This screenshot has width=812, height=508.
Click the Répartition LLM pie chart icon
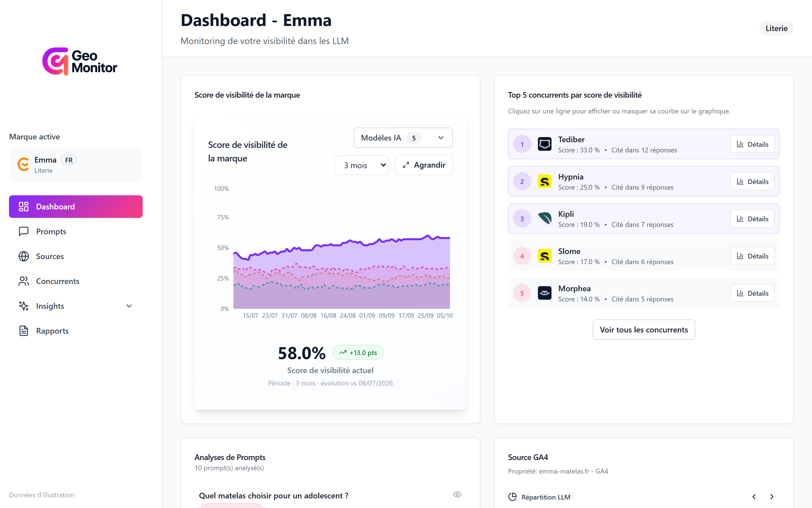(x=512, y=497)
